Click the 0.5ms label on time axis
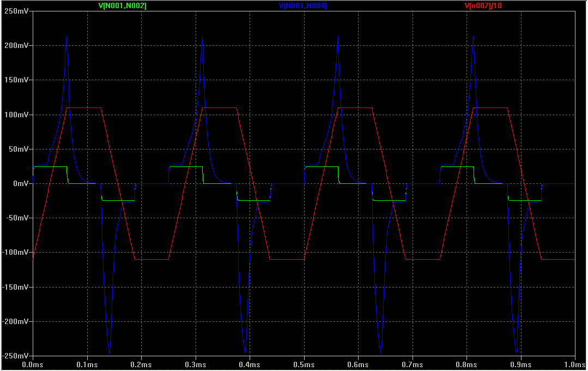Viewport: 588px width, 371px height. (x=304, y=364)
